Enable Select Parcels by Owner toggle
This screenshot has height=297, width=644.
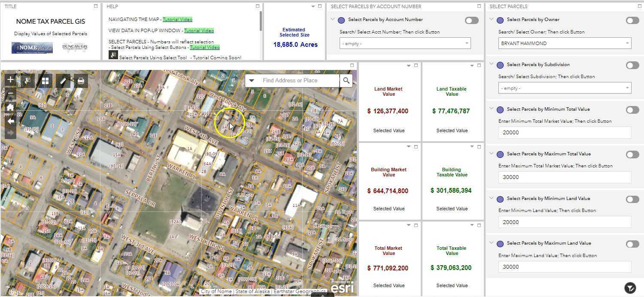632,20
